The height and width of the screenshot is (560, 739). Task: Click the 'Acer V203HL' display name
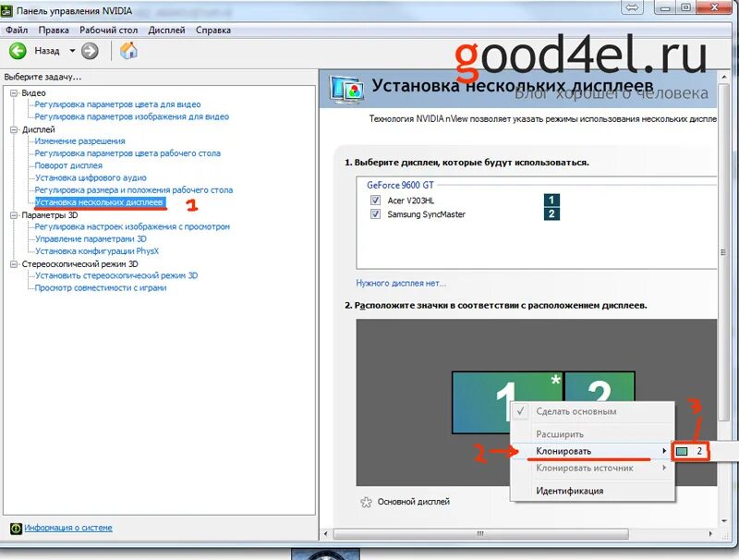(x=411, y=201)
